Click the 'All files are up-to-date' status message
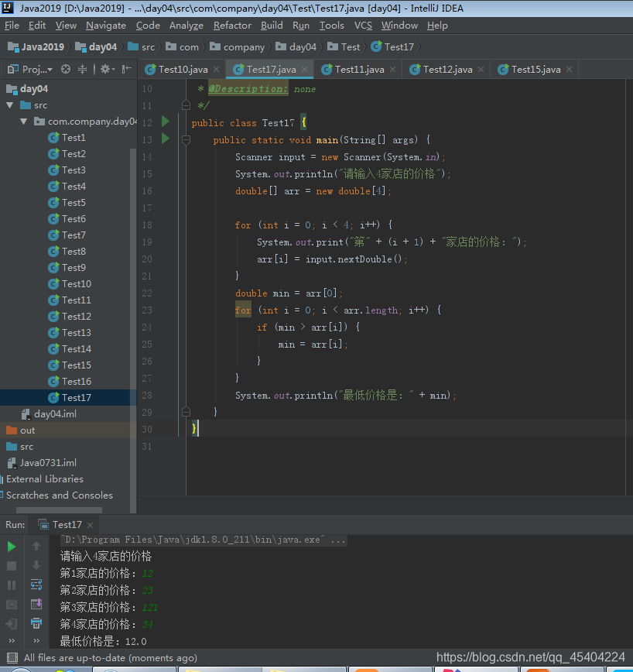This screenshot has width=633, height=672. [111, 658]
